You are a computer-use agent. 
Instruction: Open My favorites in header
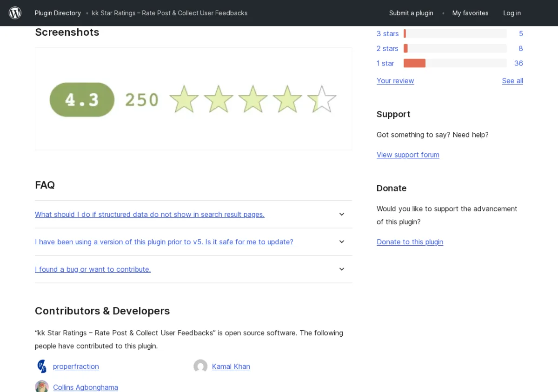(x=471, y=13)
